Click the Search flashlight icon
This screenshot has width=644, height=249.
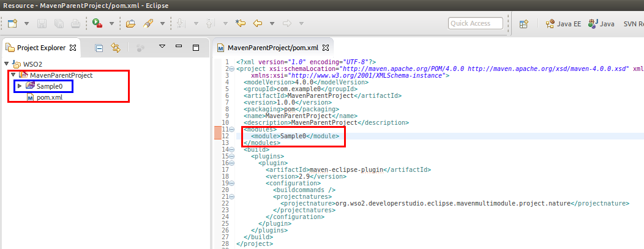click(148, 24)
